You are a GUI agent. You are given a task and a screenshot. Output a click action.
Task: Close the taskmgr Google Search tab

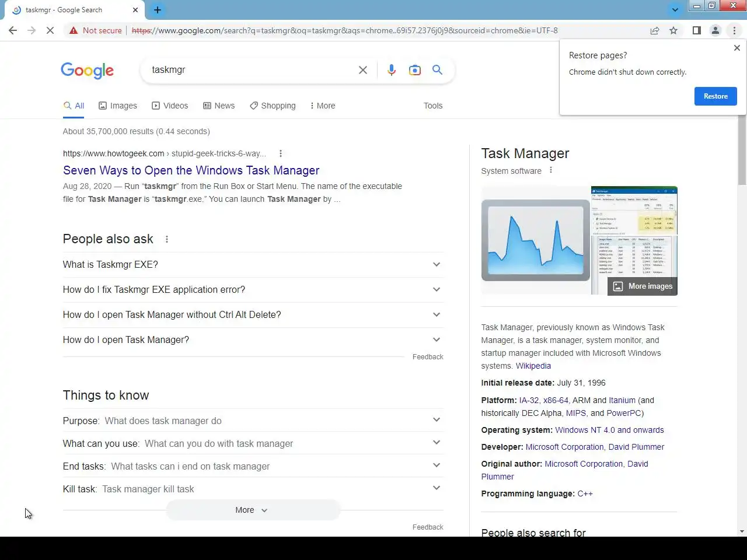click(135, 10)
